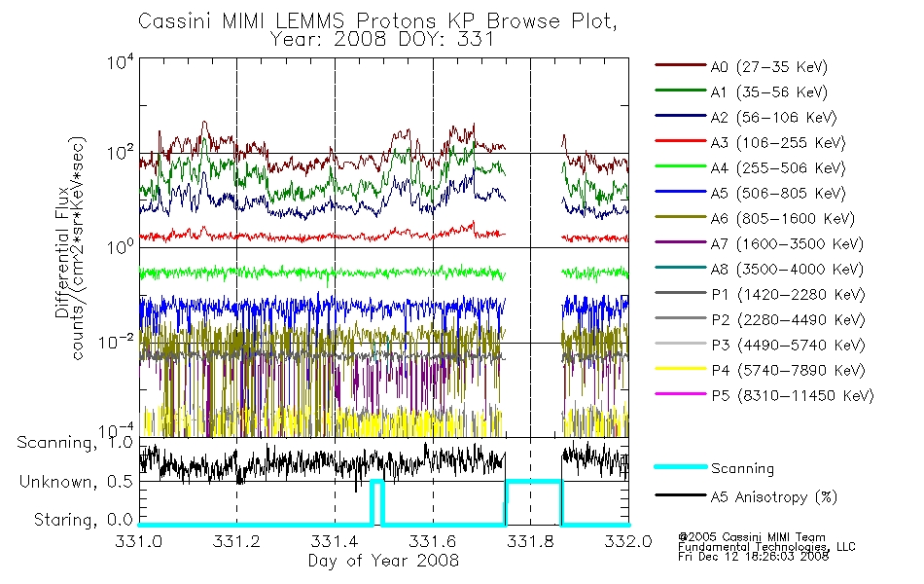Click the P1 (1420-2280 KeV) legend label
Viewport: 924px width, 584px height.
point(788,294)
